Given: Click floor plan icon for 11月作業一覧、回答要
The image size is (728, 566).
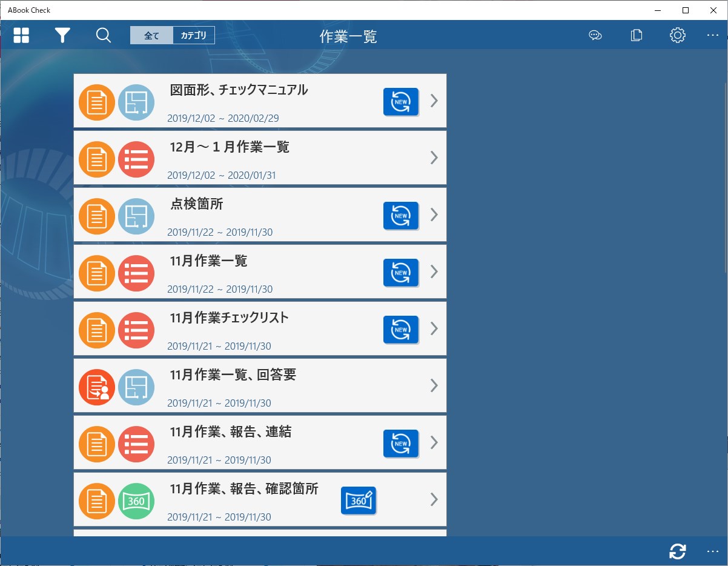Looking at the screenshot, I should point(136,387).
